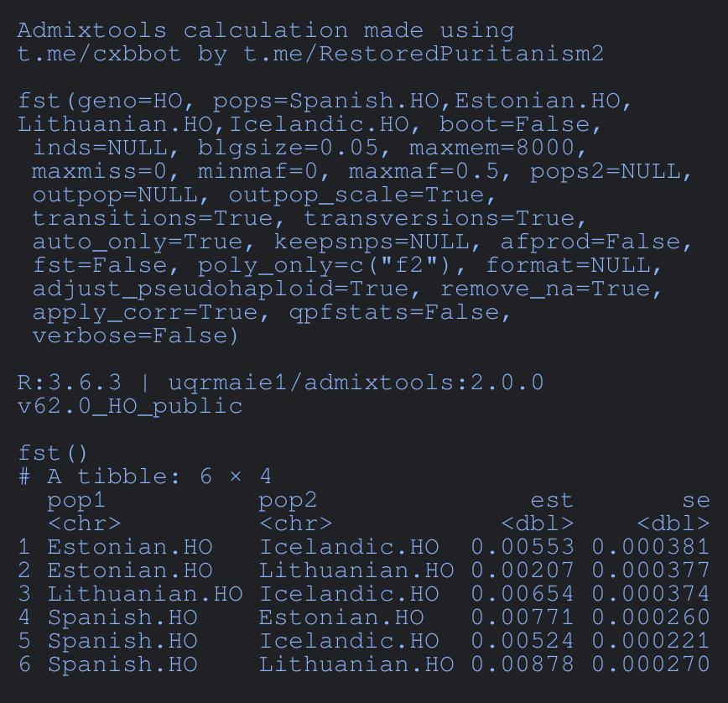This screenshot has height=703, width=728.
Task: Click the v62.0_HO_public dataset text
Action: click(x=130, y=407)
